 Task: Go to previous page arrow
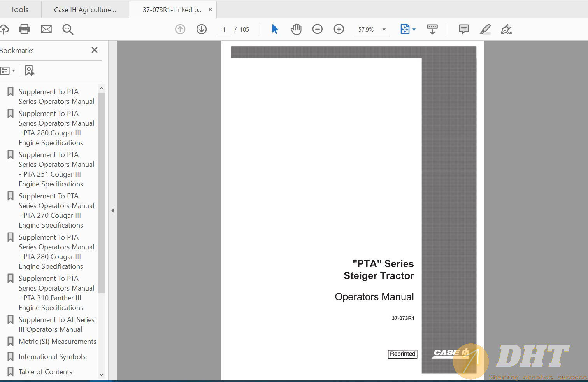[180, 29]
